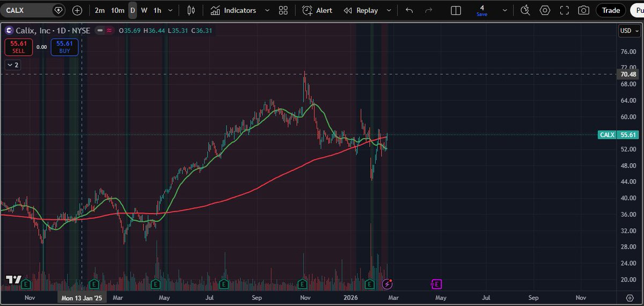Toggle the indicator legend showing 2 indicators
Image resolution: width=644 pixels, height=306 pixels.
[x=12, y=65]
